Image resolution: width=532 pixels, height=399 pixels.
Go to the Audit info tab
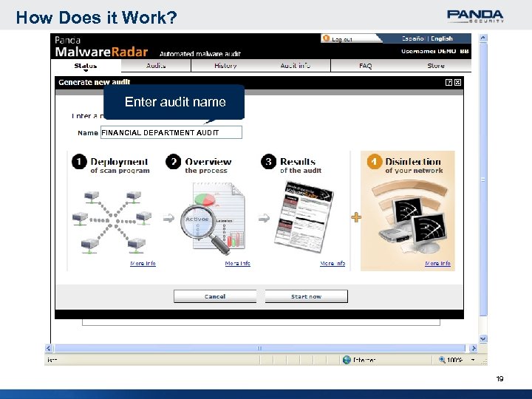coord(295,66)
